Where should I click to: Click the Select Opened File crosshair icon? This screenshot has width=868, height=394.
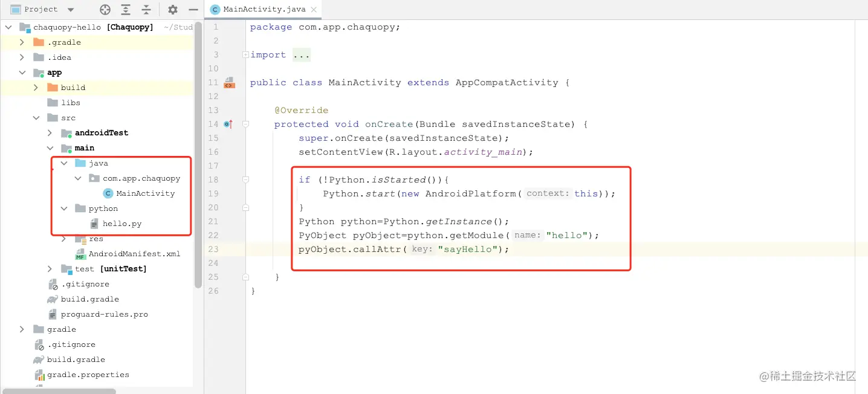coord(104,9)
